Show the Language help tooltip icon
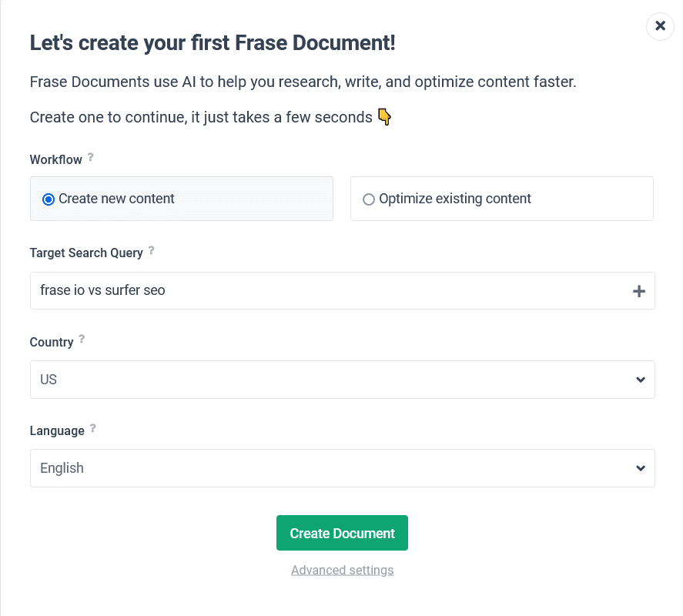Screen dimensions: 683x616 pos(92,428)
